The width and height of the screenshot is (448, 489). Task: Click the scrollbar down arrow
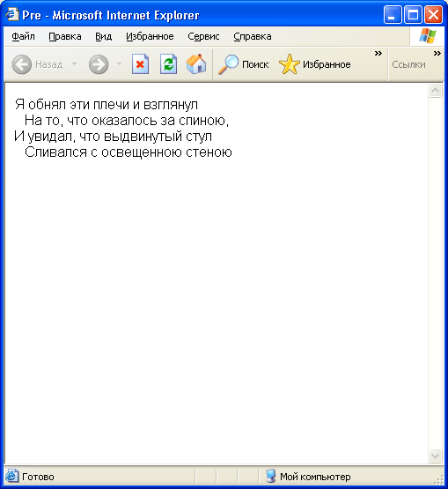pos(435,456)
